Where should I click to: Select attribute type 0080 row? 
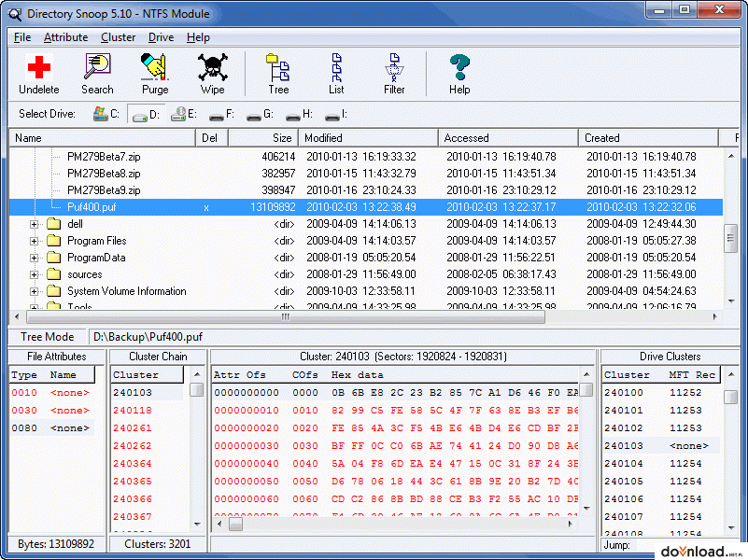click(51, 428)
